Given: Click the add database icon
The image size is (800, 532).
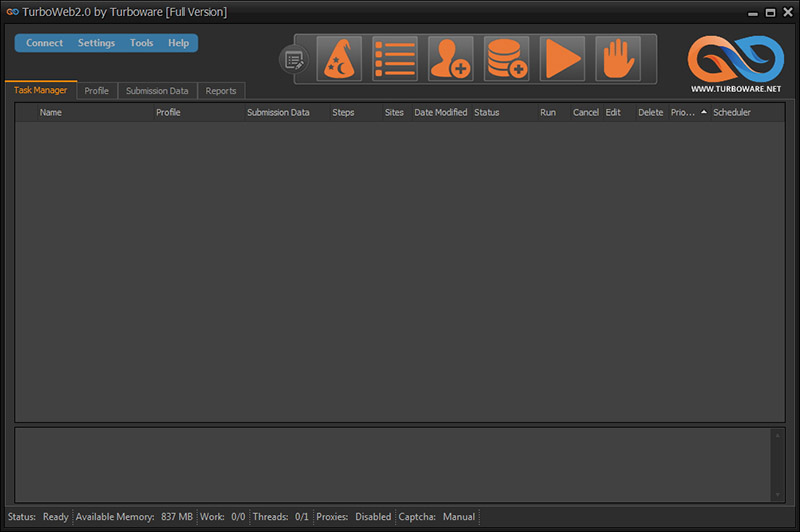Looking at the screenshot, I should coord(507,59).
